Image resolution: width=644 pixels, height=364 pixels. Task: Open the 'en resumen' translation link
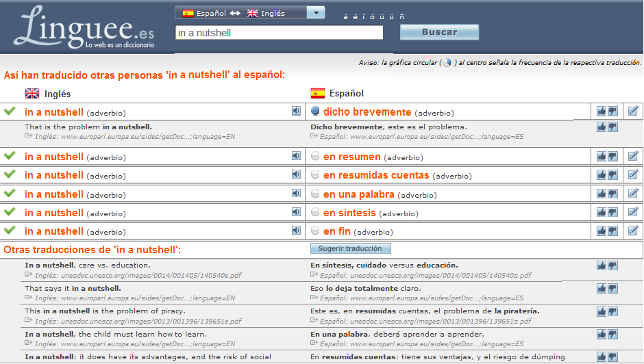(x=352, y=157)
